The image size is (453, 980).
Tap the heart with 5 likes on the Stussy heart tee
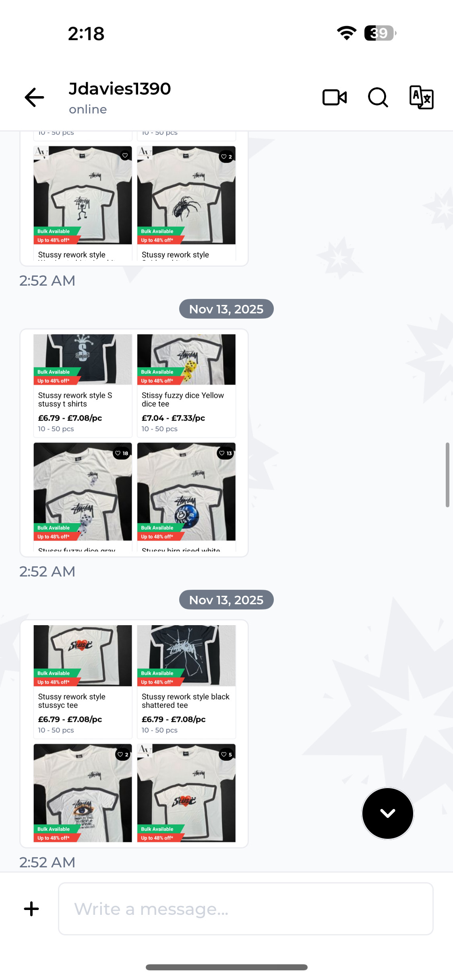tap(226, 755)
